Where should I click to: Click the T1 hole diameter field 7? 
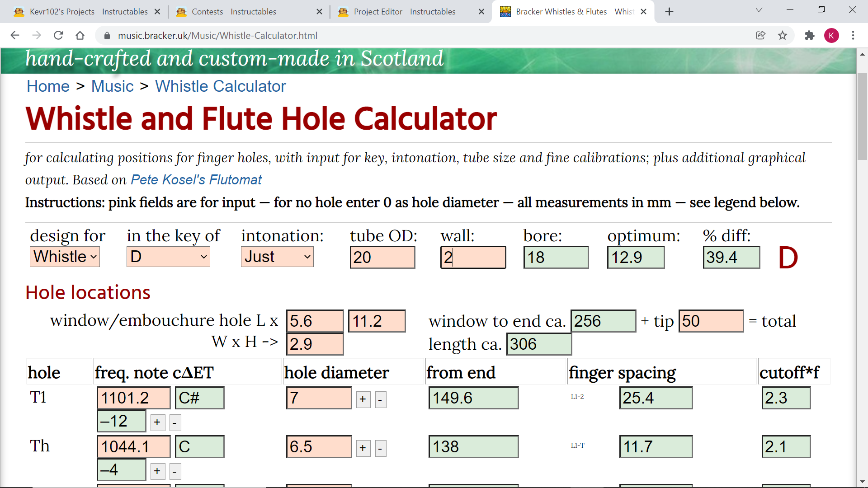[319, 398]
